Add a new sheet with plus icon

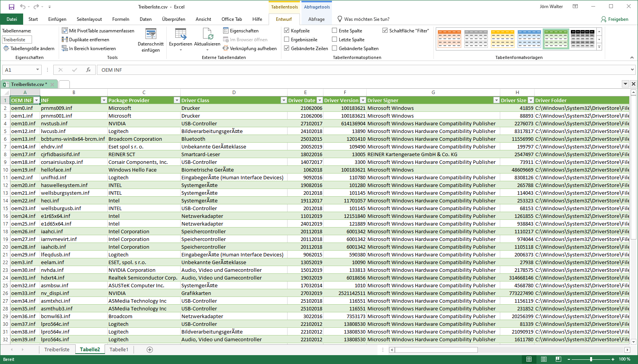pyautogui.click(x=150, y=350)
